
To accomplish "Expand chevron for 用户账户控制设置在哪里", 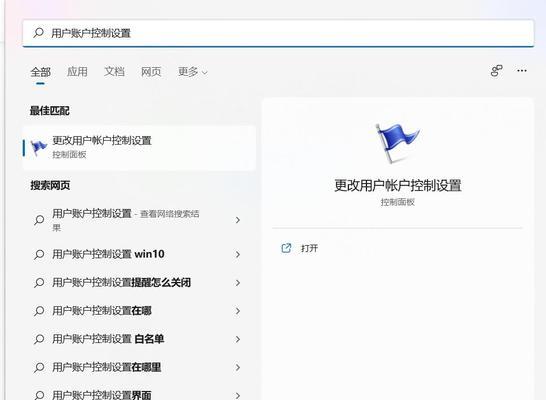I will pos(238,367).
